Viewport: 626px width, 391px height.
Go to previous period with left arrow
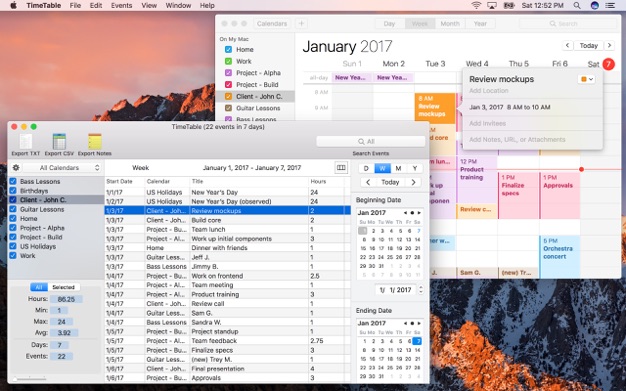coord(368,182)
